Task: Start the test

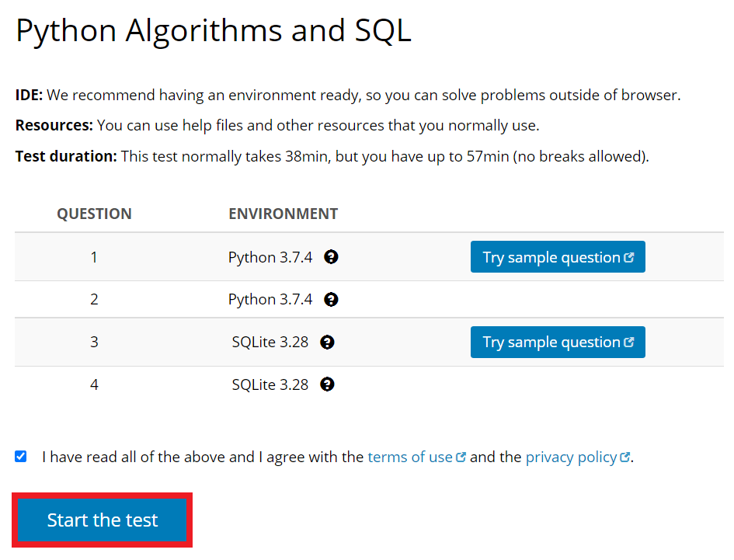Action: (x=102, y=520)
